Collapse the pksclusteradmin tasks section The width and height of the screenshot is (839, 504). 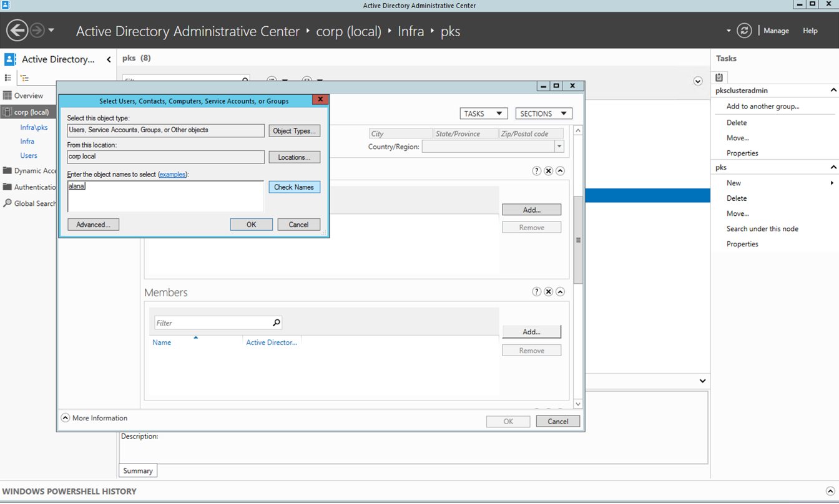click(x=833, y=90)
